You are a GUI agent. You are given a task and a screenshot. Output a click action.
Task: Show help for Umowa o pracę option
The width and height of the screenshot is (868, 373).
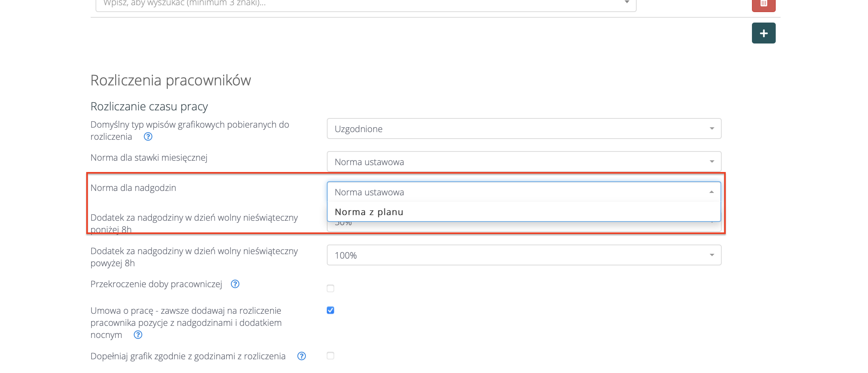(138, 335)
